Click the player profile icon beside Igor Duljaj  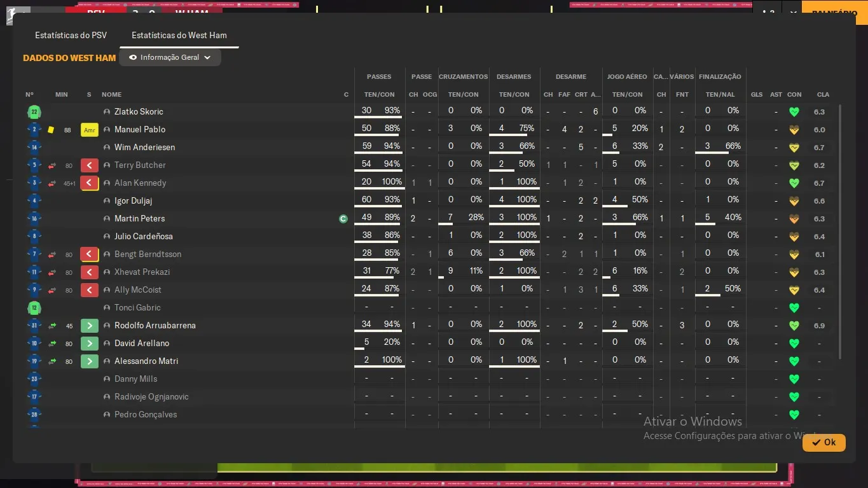(107, 201)
